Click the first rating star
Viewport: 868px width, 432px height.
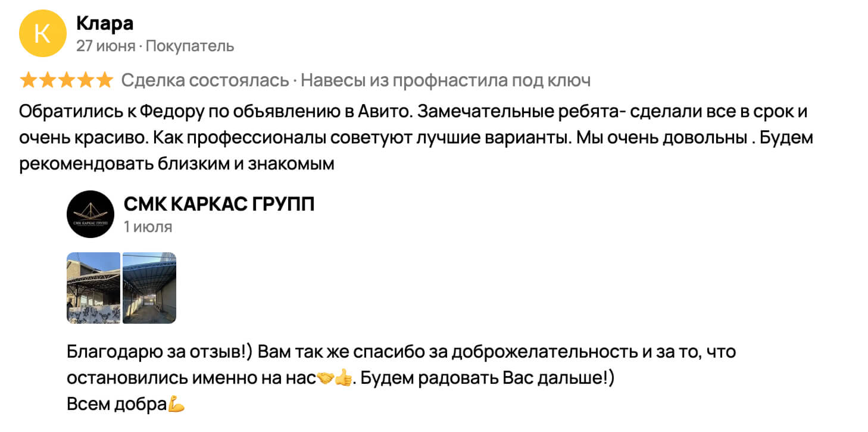pyautogui.click(x=28, y=80)
